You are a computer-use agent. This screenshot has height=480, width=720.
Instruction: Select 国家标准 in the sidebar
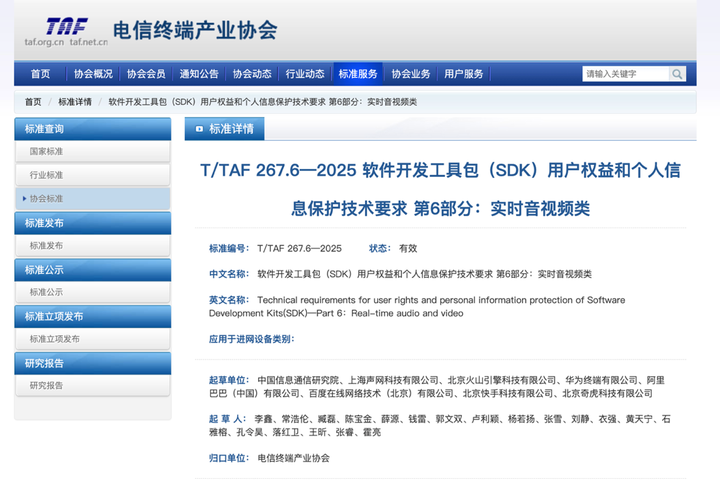pos(93,152)
